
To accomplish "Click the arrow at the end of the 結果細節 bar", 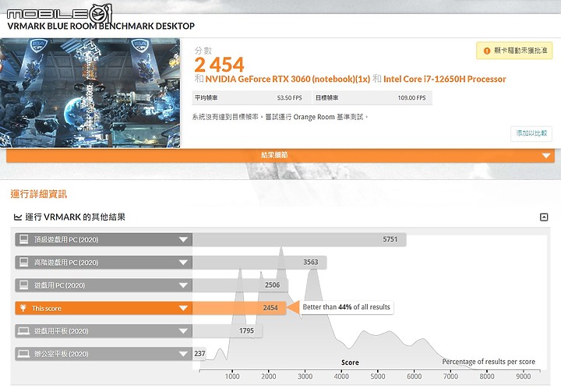I will pyautogui.click(x=546, y=156).
